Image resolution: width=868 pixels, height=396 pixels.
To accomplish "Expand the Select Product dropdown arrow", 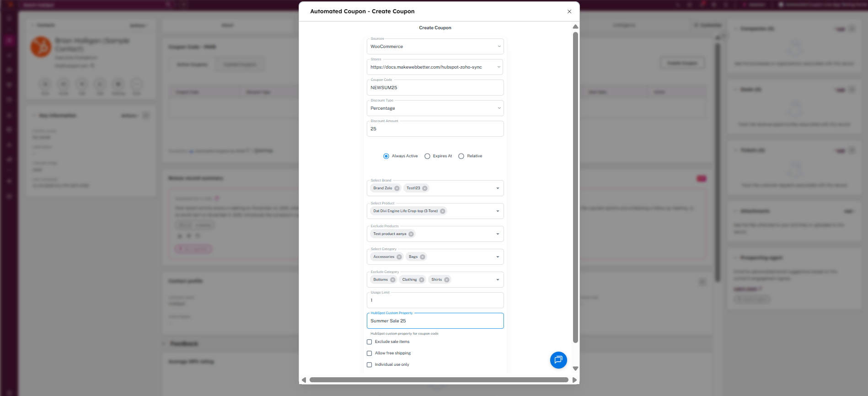I will click(498, 211).
